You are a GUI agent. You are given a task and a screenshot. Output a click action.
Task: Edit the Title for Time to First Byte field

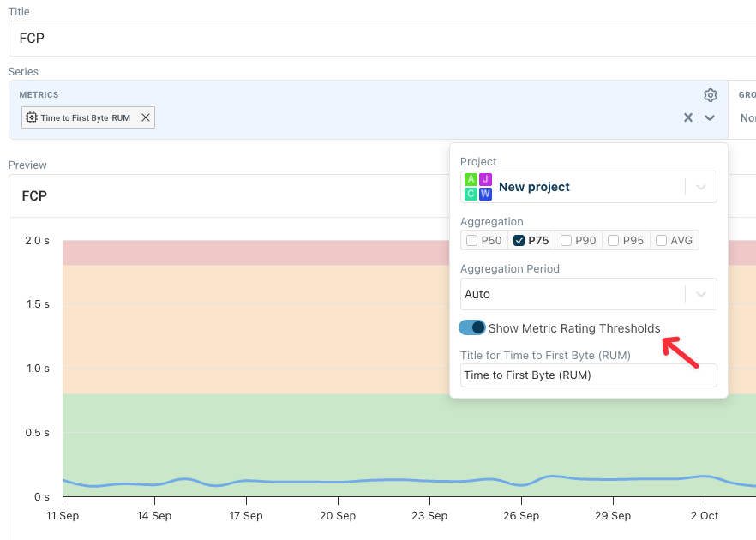588,375
